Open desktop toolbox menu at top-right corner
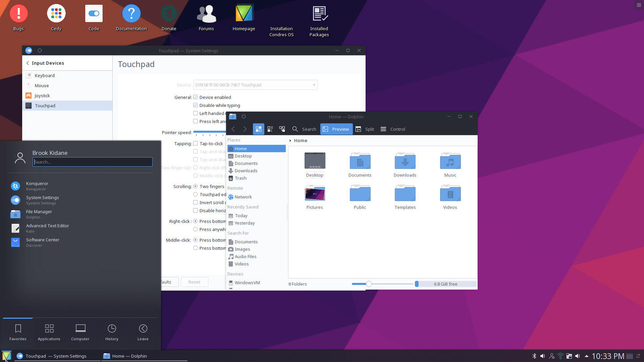 coord(639,5)
